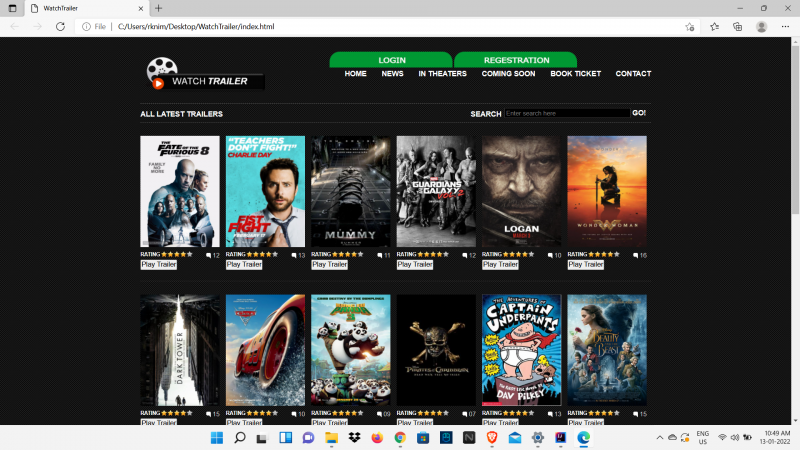This screenshot has height=450, width=800.
Task: Launch Brave browser from the taskbar
Action: click(x=492, y=438)
